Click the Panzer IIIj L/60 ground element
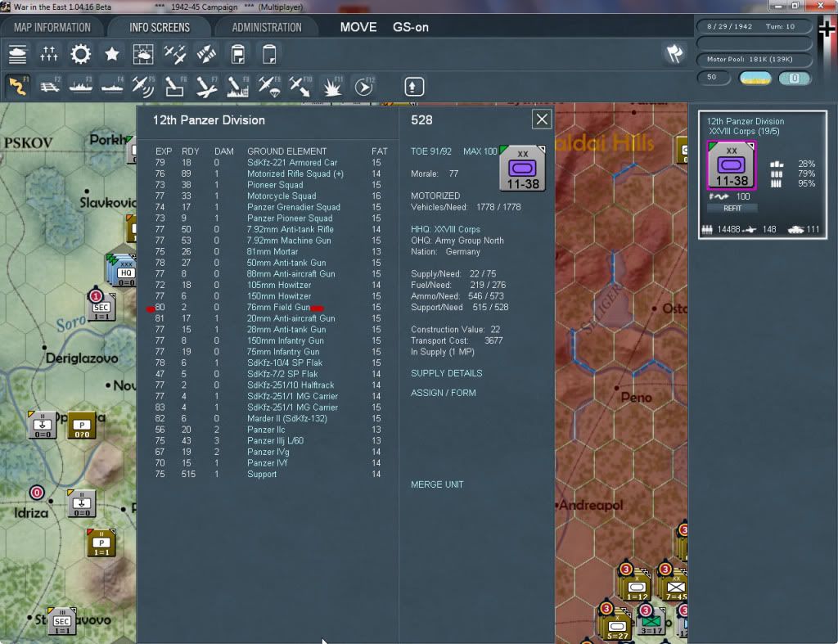The width and height of the screenshot is (838, 644). (x=275, y=440)
